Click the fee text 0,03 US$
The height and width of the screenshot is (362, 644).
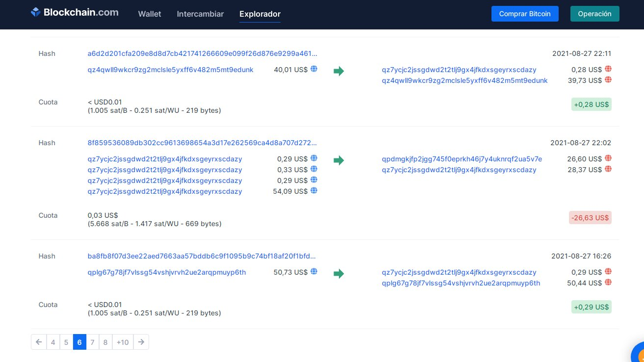pos(103,215)
